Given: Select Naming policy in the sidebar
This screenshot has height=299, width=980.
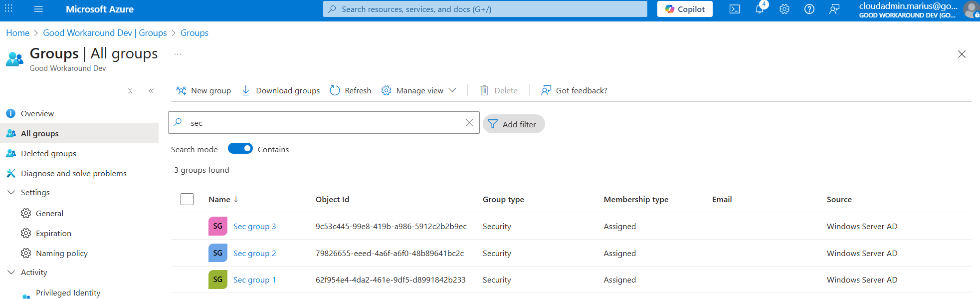Looking at the screenshot, I should (61, 254).
